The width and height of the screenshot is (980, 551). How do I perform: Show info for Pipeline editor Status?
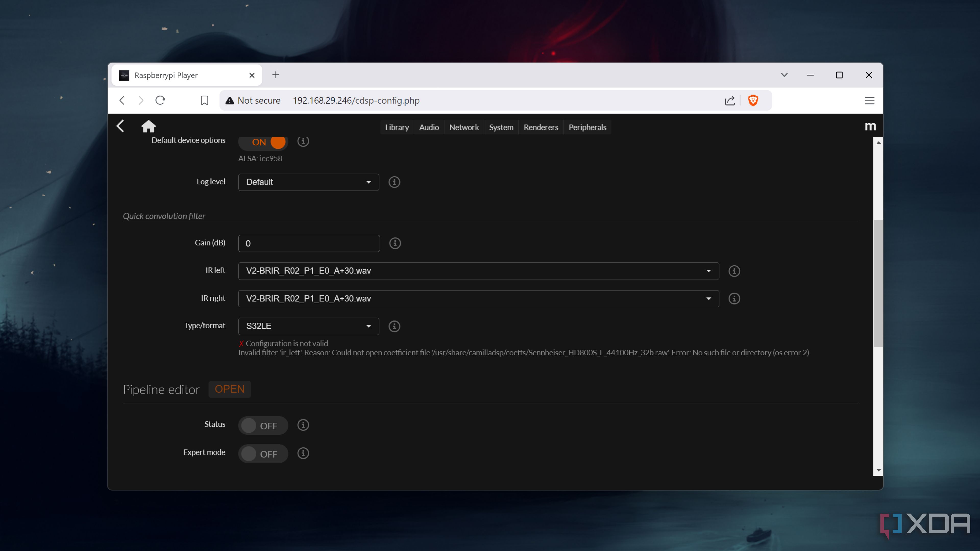click(x=303, y=425)
